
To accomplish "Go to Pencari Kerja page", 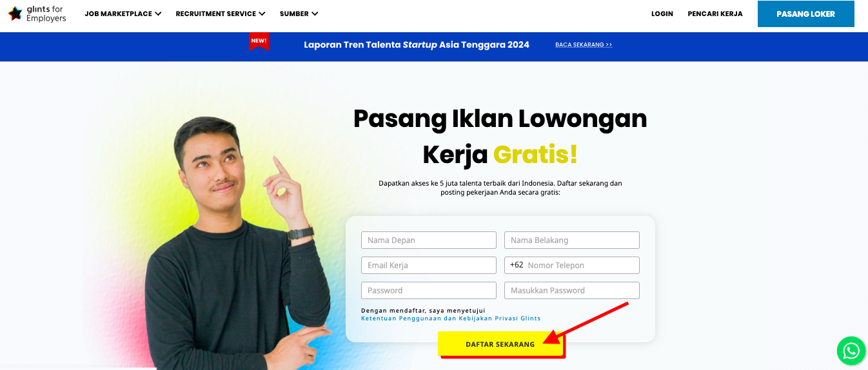I will coord(715,14).
